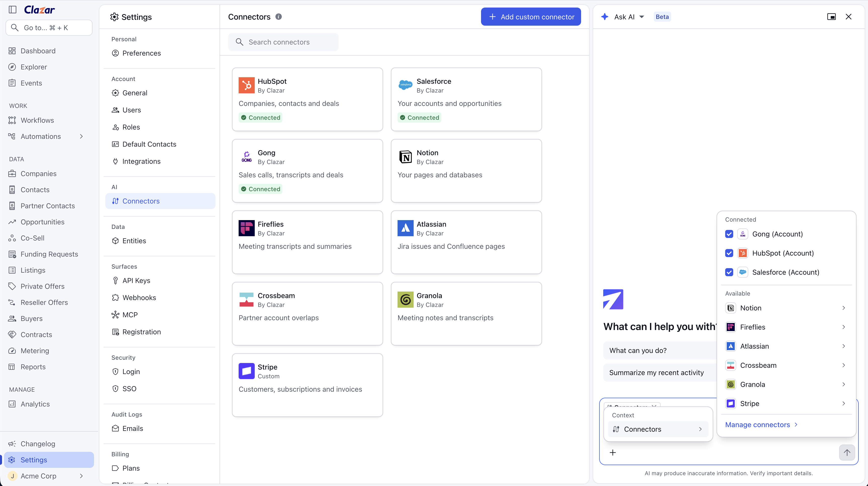Click the Go to quick search box

point(49,28)
